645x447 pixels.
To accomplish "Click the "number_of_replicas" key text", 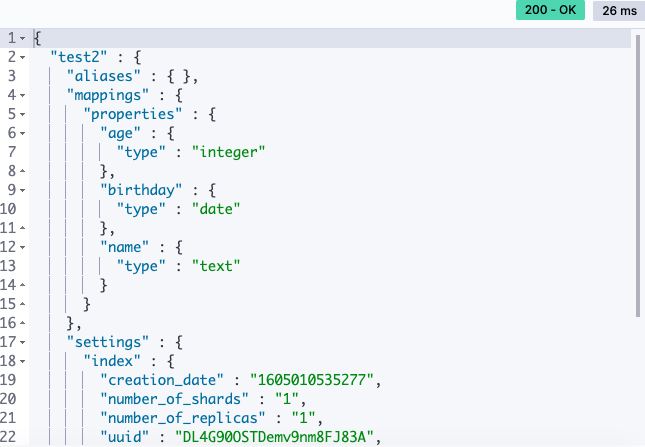I will (183, 418).
